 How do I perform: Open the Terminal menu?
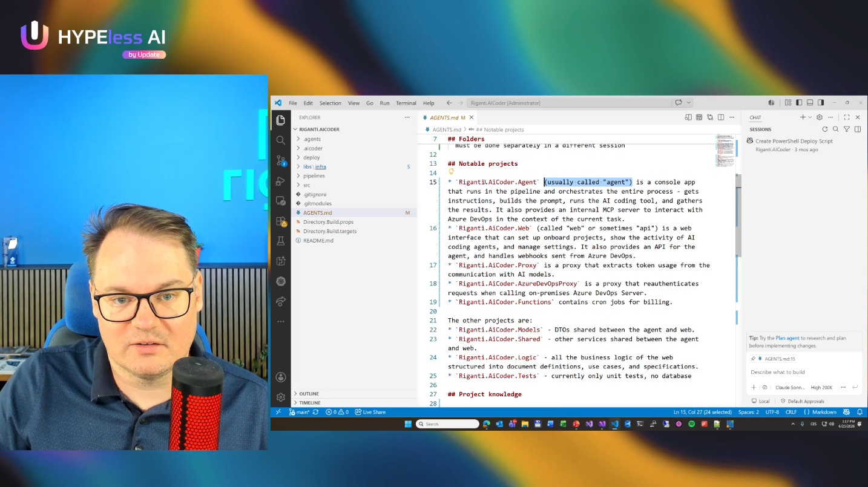[x=406, y=103]
